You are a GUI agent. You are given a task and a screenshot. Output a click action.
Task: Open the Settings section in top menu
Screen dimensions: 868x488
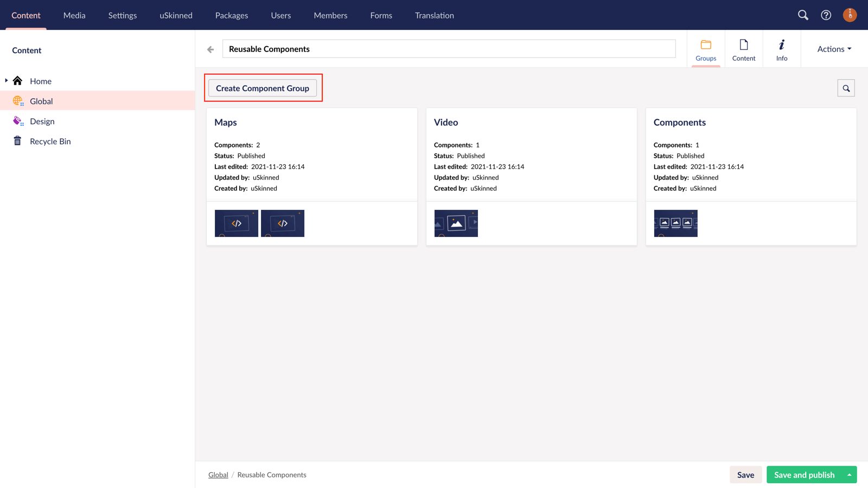pyautogui.click(x=122, y=15)
